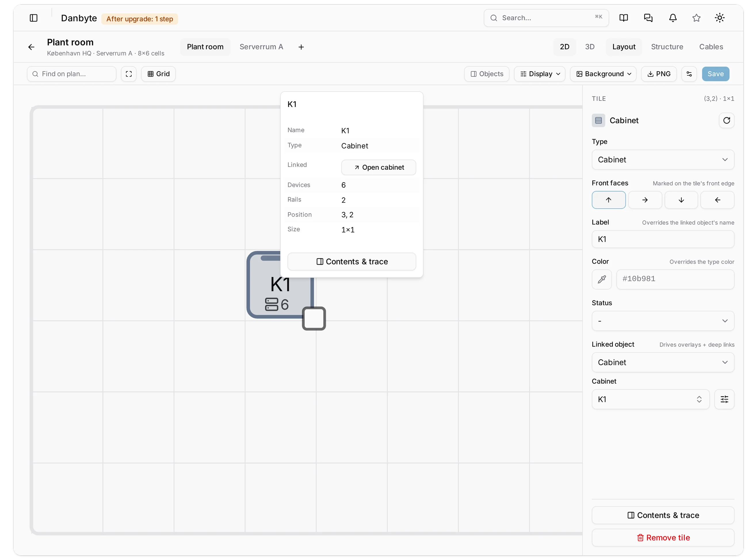748x560 pixels.
Task: Switch to 3D view
Action: pyautogui.click(x=590, y=47)
